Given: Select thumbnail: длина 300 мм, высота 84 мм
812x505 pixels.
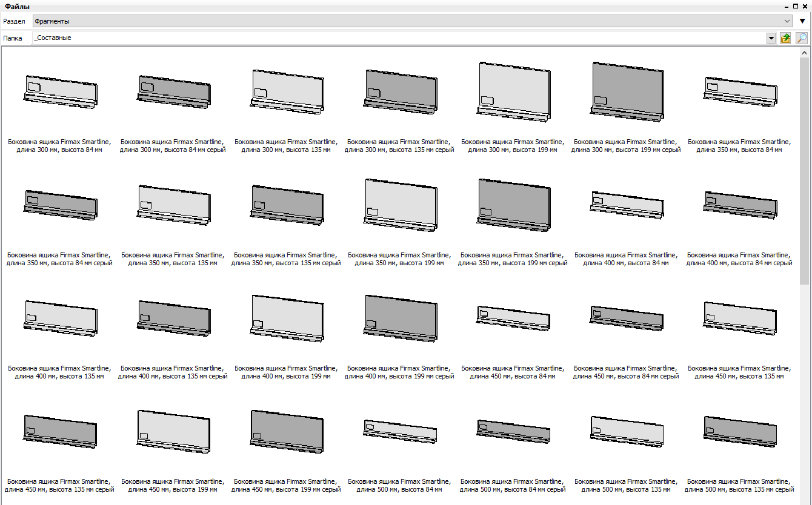Looking at the screenshot, I should pos(60,91).
